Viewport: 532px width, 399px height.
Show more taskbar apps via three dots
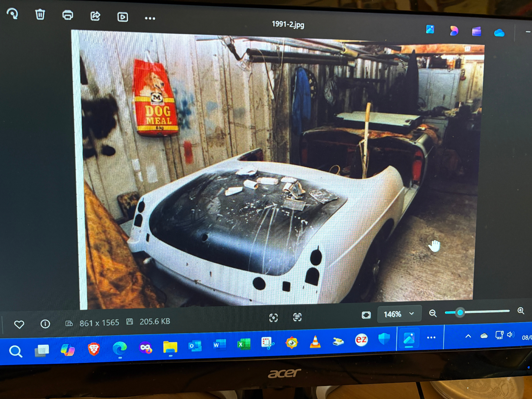pos(431,337)
